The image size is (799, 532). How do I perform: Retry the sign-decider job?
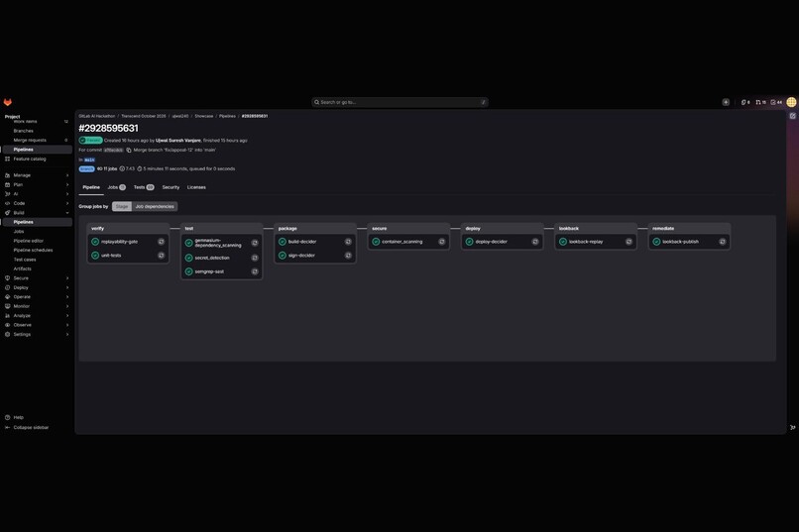[x=348, y=256]
